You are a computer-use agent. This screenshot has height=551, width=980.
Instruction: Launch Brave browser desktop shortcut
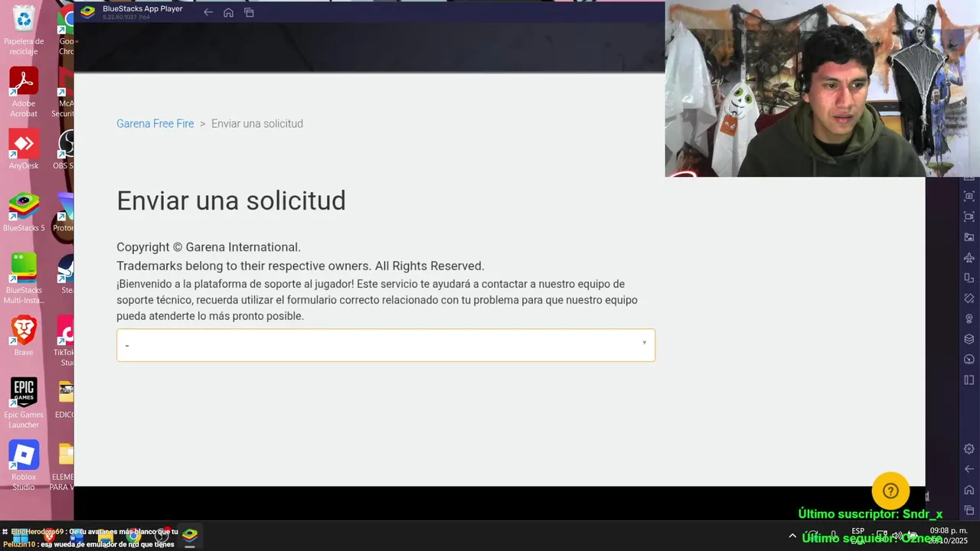(24, 336)
